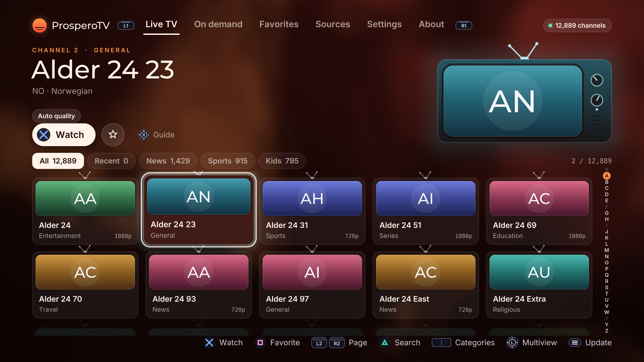Viewport: 644px width, 362px height.
Task: Click the R1 shoulder button badge
Action: [464, 25]
